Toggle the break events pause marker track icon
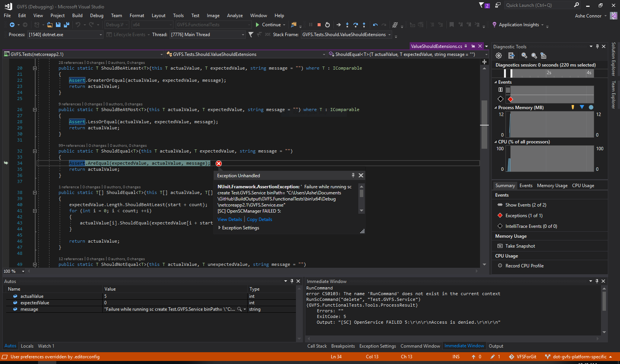This screenshot has height=364, width=620. 501,90
